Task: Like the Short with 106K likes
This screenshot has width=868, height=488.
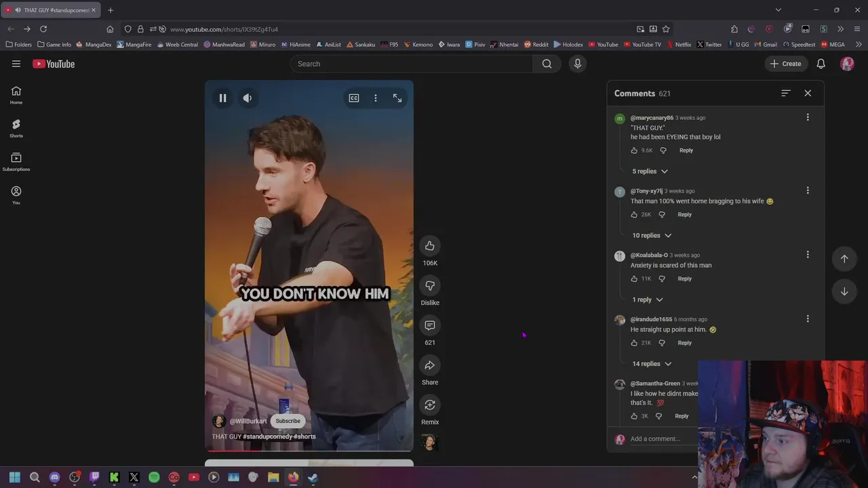Action: tap(430, 246)
